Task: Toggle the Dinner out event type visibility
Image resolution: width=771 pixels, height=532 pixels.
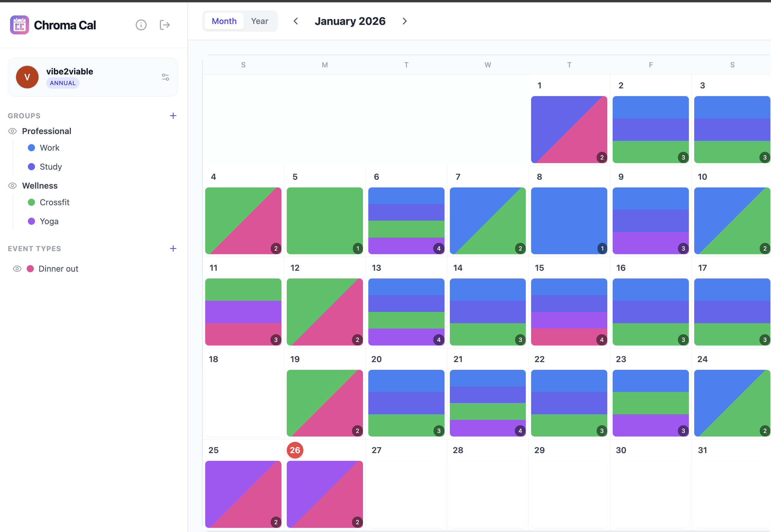Action: 17,268
